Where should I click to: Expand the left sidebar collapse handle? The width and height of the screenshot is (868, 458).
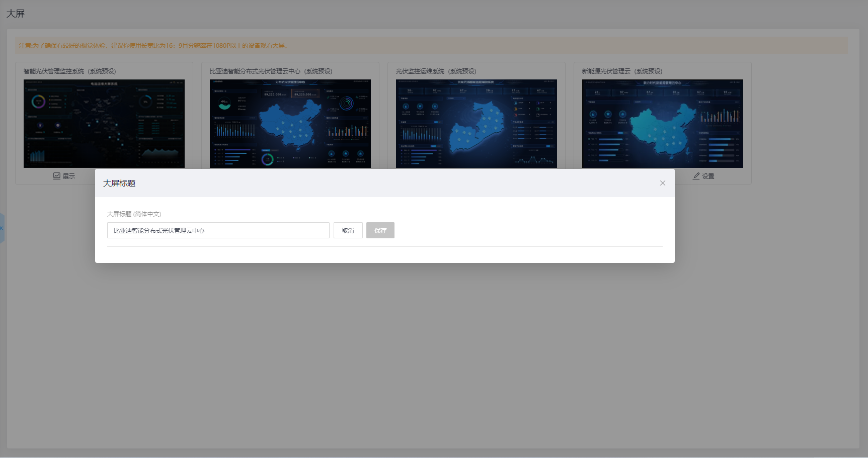coord(2,228)
